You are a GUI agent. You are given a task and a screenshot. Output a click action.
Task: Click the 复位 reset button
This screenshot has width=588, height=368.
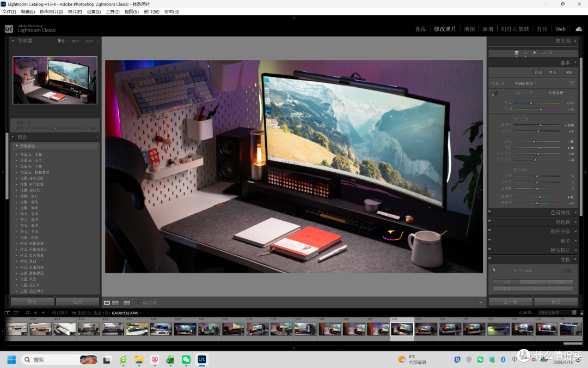556,301
